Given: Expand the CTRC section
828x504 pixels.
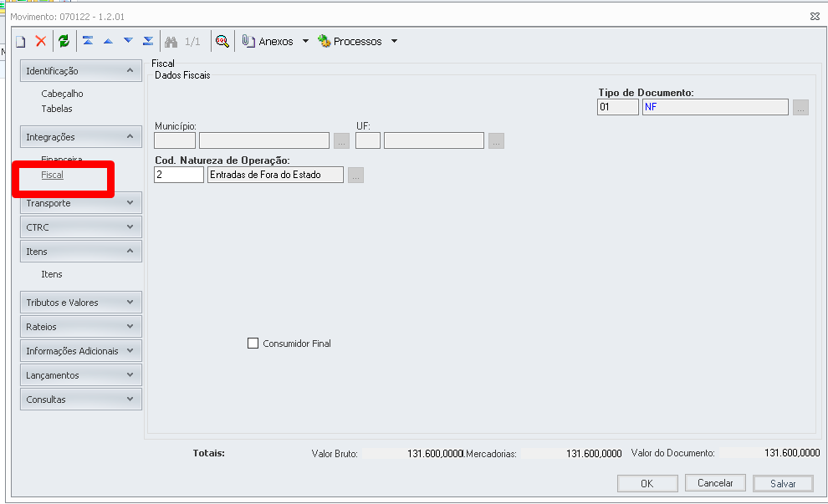Looking at the screenshot, I should (81, 227).
